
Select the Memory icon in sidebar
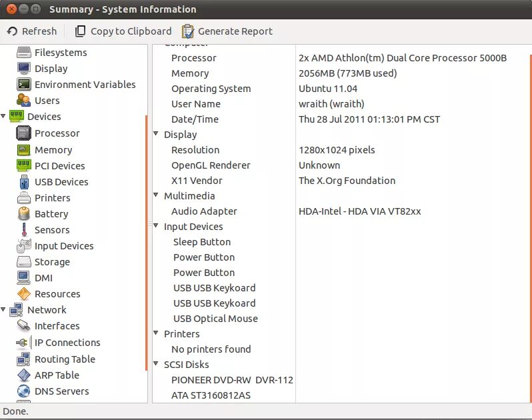point(23,150)
